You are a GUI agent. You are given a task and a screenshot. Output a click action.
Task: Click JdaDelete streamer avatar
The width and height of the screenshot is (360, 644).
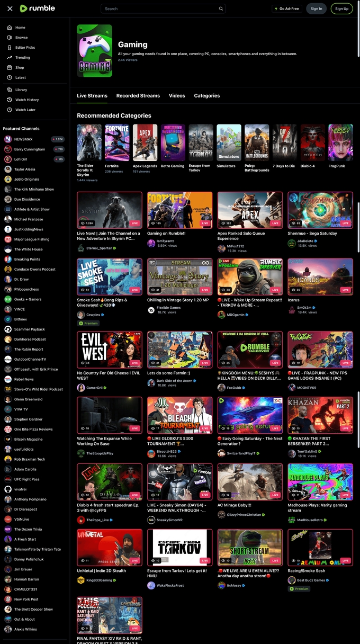point(292,244)
